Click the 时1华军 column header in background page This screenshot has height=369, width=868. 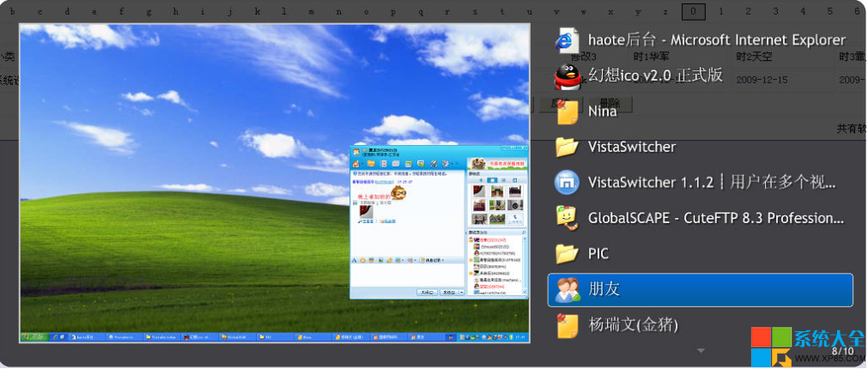pos(652,57)
